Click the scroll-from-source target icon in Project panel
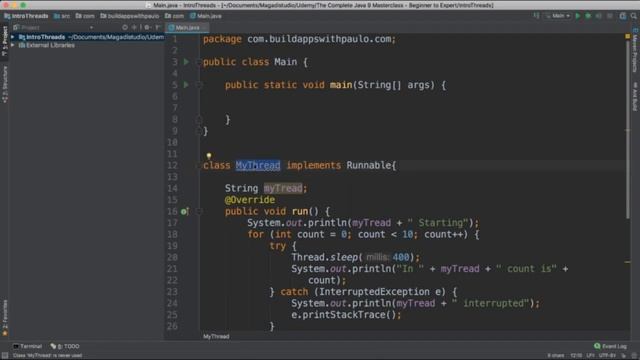640x360 pixels. point(125,27)
